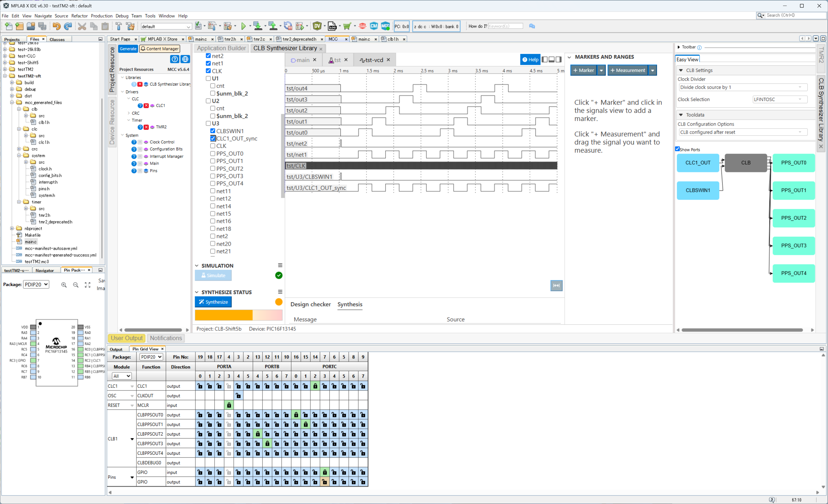The width and height of the screenshot is (828, 504).
Task: Collapse the CLB Settings section
Action: [x=681, y=70]
